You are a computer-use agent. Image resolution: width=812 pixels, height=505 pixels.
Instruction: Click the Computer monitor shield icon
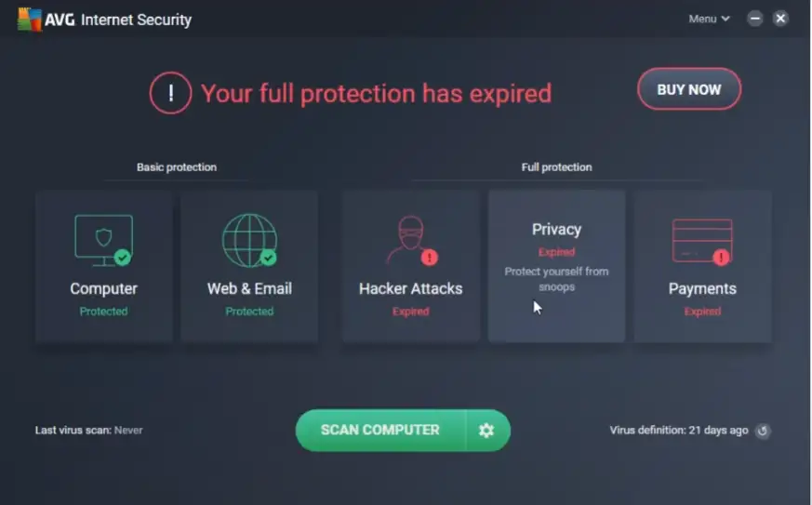coord(103,240)
